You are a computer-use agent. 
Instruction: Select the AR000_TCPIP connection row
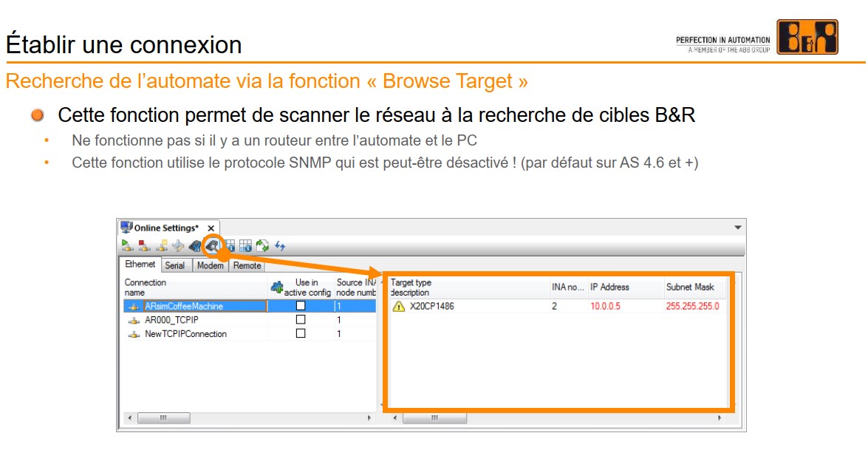250,320
